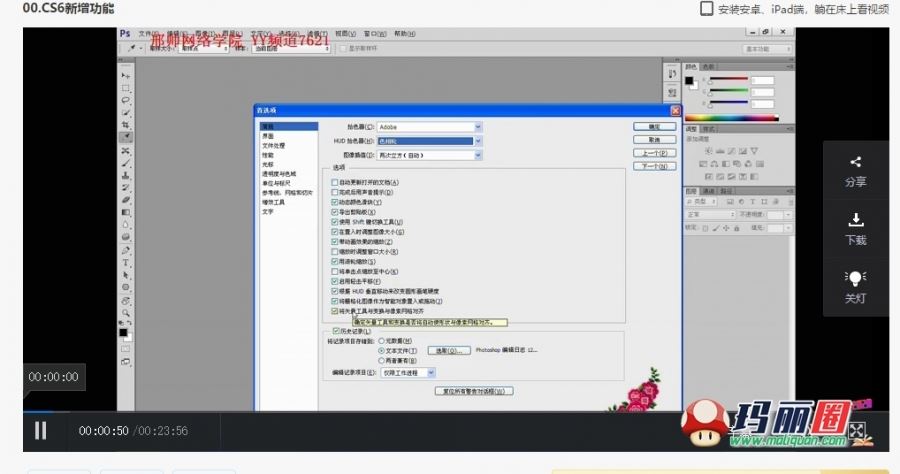Select the Pen tool
This screenshot has height=474, width=900.
click(x=125, y=250)
